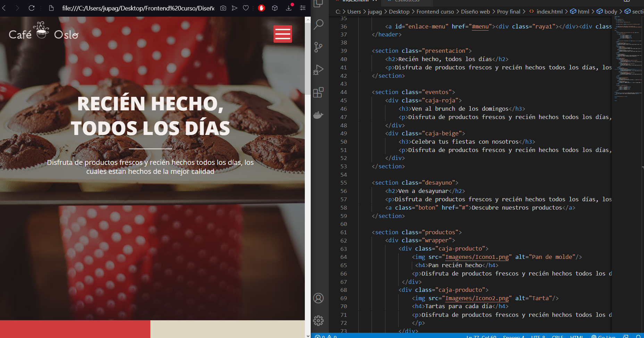This screenshot has width=644, height=338.
Task: Click line number 39 in gutter
Action: 343,51
